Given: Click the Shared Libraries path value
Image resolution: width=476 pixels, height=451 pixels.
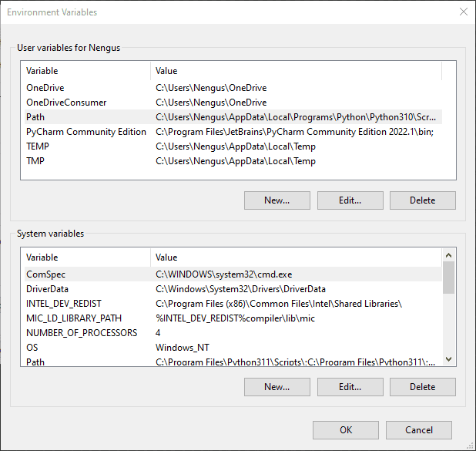Looking at the screenshot, I should (x=279, y=304).
